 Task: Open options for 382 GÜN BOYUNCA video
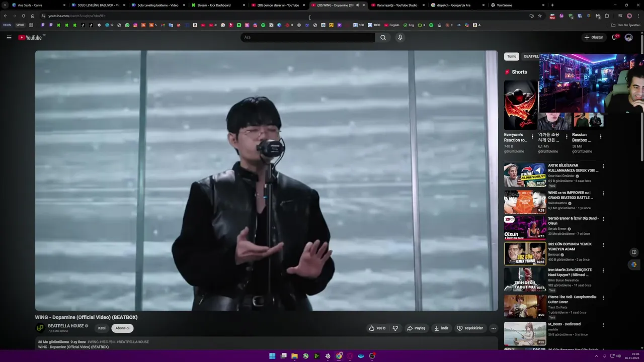click(603, 245)
